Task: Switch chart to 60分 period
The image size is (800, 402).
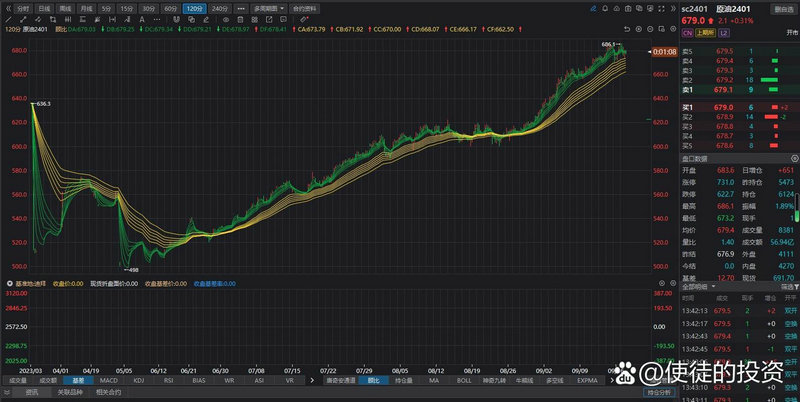Action: click(x=169, y=8)
